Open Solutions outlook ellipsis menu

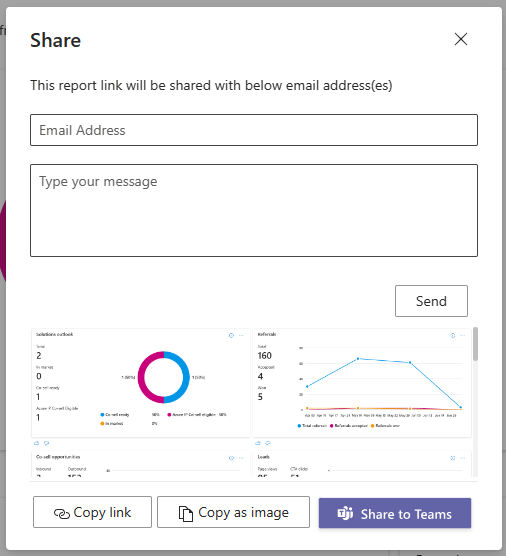[241, 335]
